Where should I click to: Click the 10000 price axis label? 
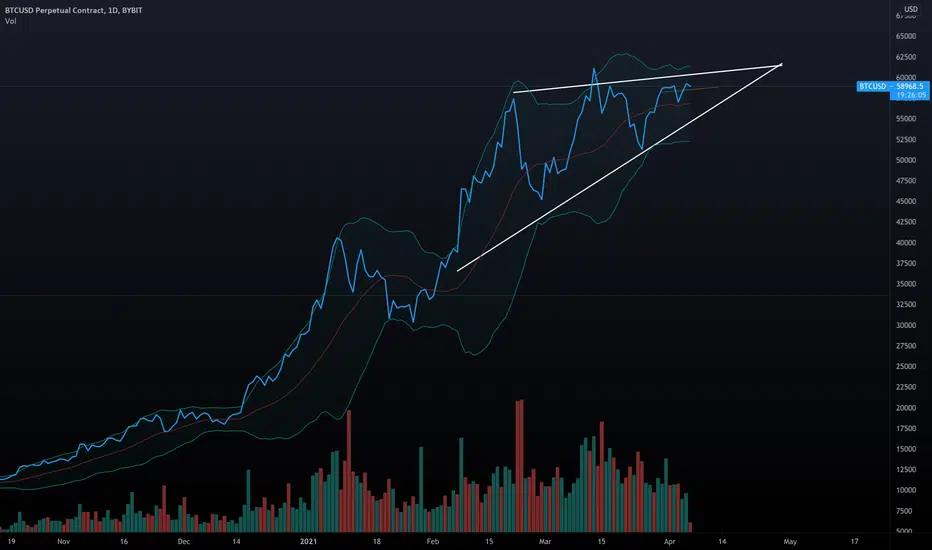906,491
